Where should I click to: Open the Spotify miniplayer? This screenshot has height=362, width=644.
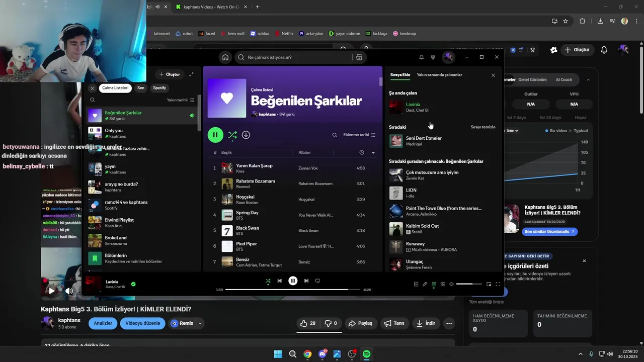pyautogui.click(x=489, y=284)
